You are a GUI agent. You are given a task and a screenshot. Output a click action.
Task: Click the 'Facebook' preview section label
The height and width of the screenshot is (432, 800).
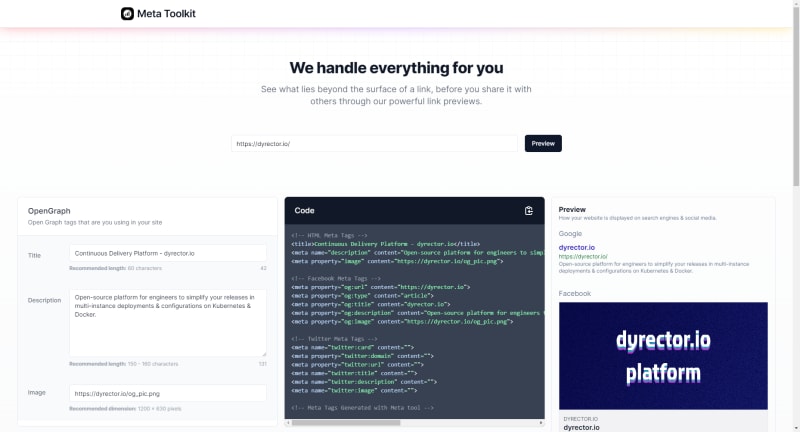[x=574, y=293]
